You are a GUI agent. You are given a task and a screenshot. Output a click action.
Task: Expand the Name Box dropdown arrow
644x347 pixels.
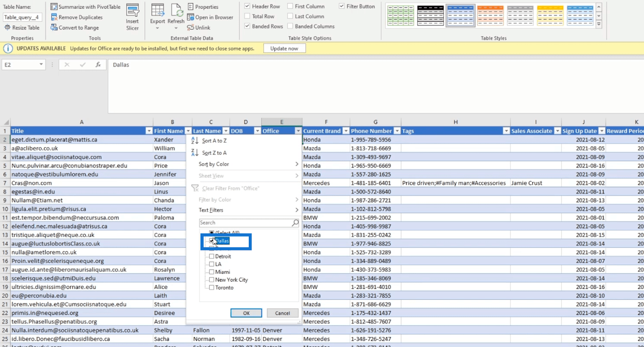pyautogui.click(x=41, y=65)
